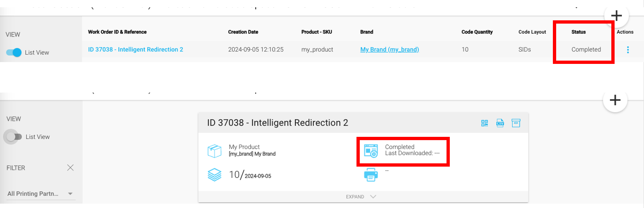The image size is (644, 208).
Task: Click the printer icon on the card
Action: [371, 175]
